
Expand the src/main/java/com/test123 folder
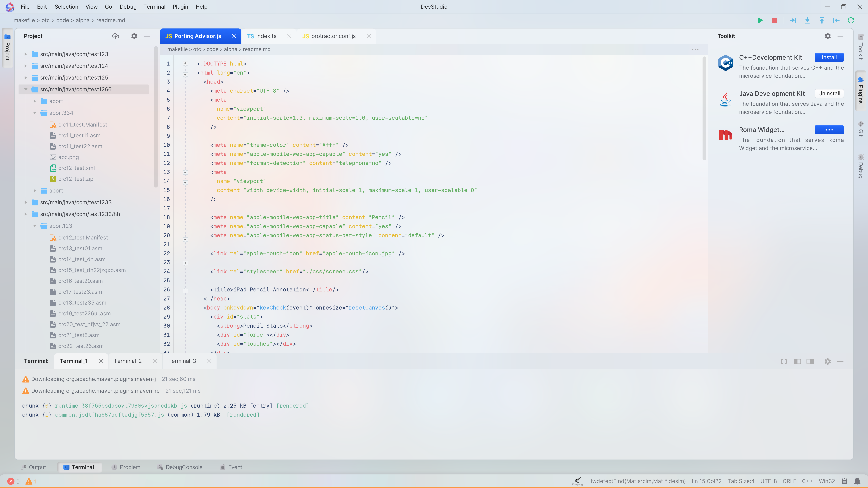pyautogui.click(x=26, y=54)
